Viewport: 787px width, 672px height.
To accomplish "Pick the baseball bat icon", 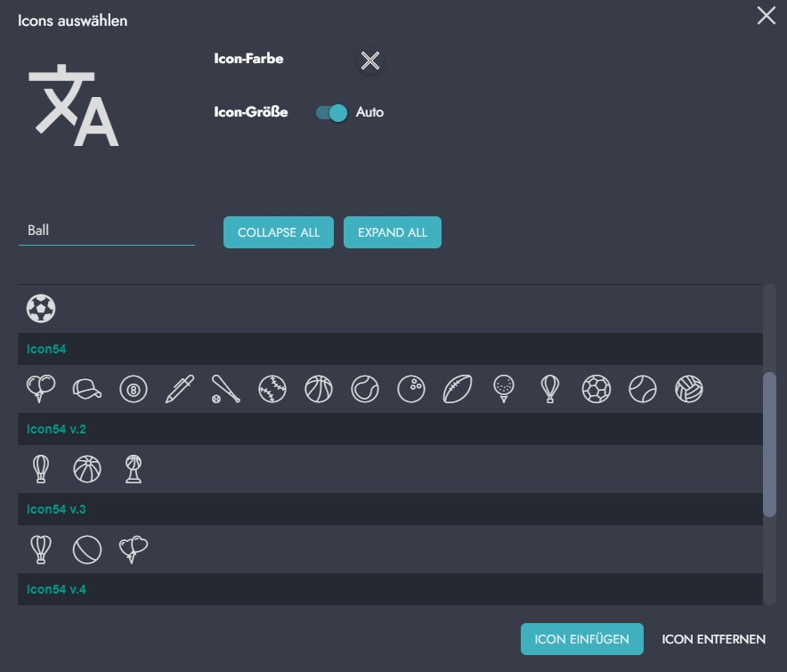I will click(226, 389).
